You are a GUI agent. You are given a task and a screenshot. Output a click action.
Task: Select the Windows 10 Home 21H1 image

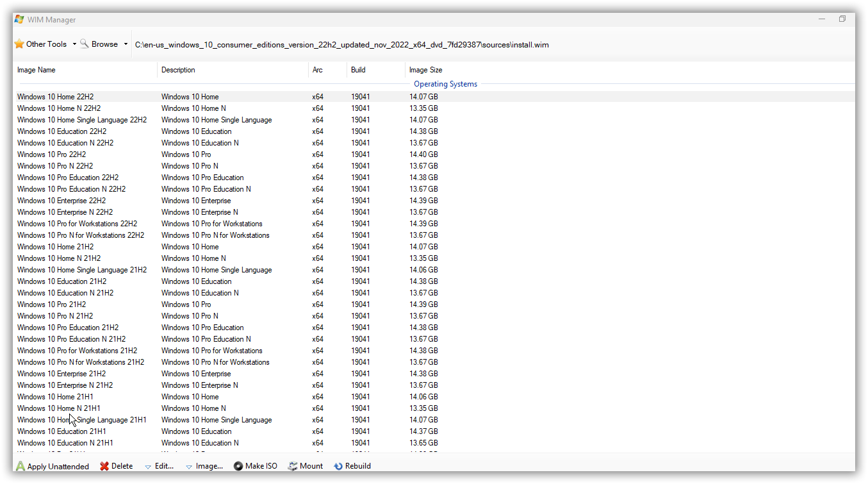point(55,397)
